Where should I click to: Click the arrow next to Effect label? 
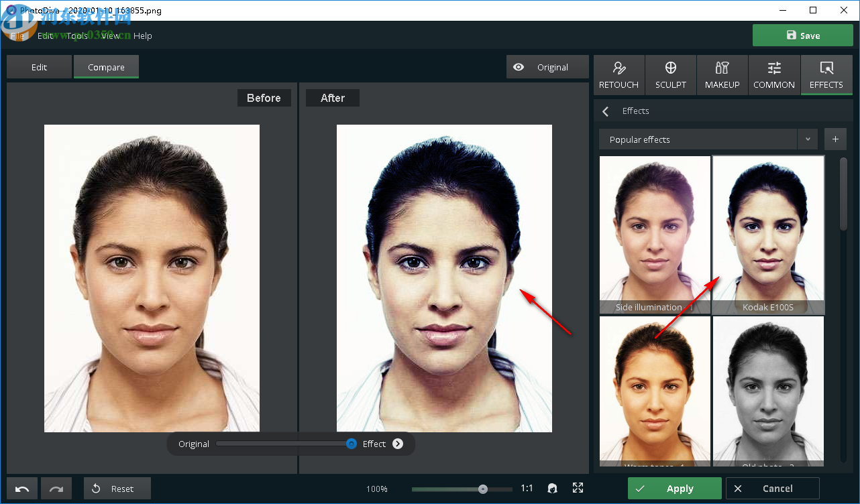pos(398,444)
